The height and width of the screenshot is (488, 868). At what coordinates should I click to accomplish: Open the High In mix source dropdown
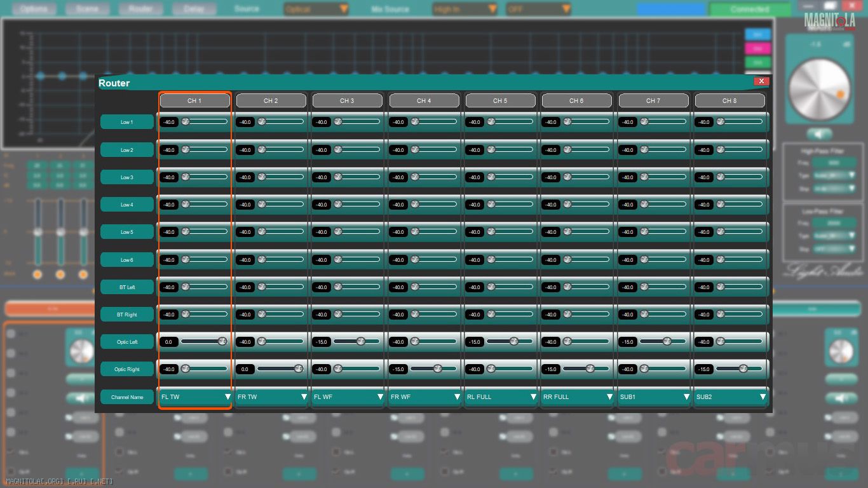465,9
